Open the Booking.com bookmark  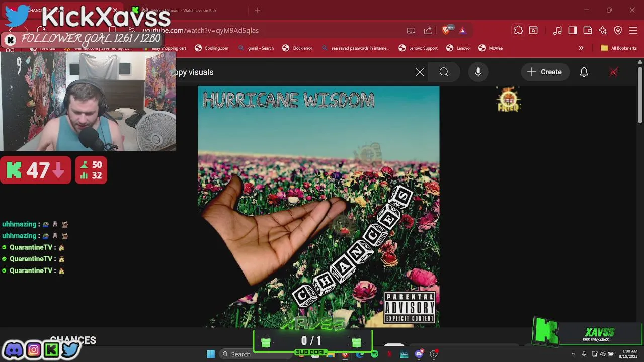click(x=211, y=48)
